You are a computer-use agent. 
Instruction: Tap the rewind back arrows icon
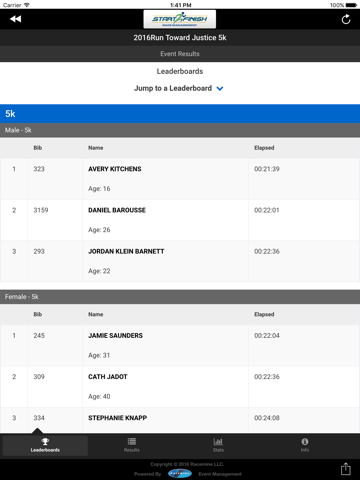pyautogui.click(x=15, y=19)
